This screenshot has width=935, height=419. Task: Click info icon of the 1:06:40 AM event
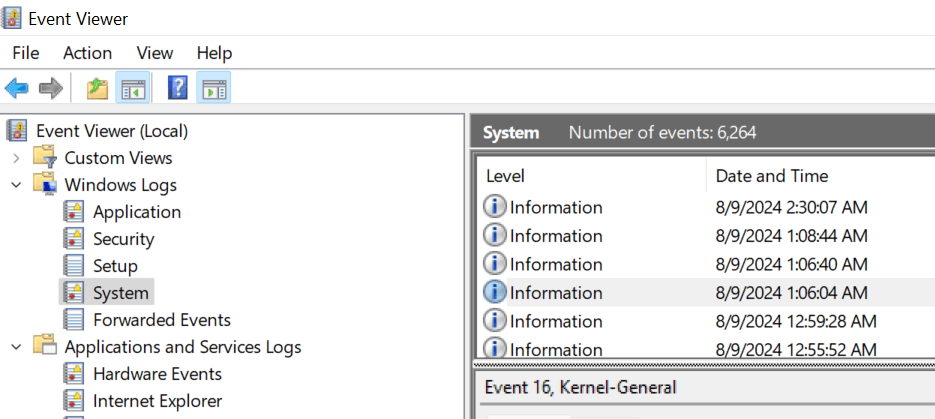tap(494, 263)
